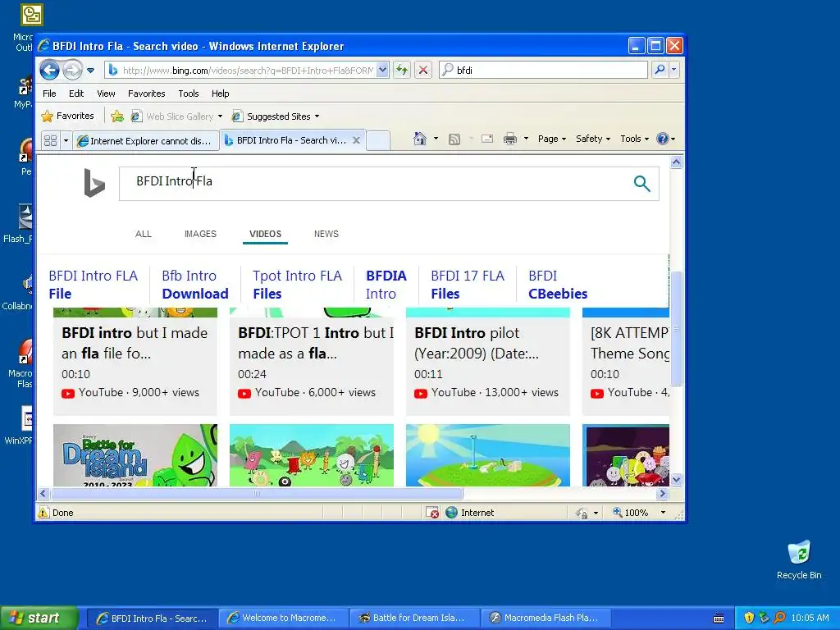Screen dimensions: 840x630
Task: Open Favorites center star button
Action: tap(67, 116)
